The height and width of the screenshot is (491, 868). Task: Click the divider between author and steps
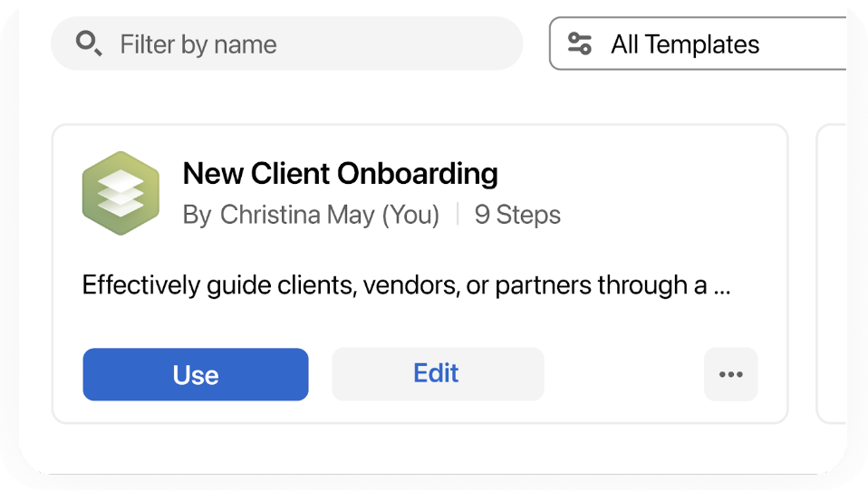[x=458, y=214]
